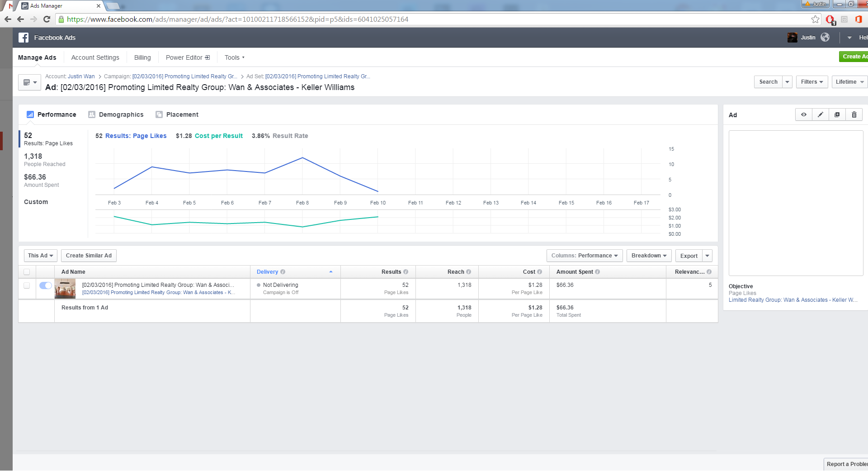Click the Results column info icon
Image resolution: width=868 pixels, height=471 pixels.
pos(406,272)
